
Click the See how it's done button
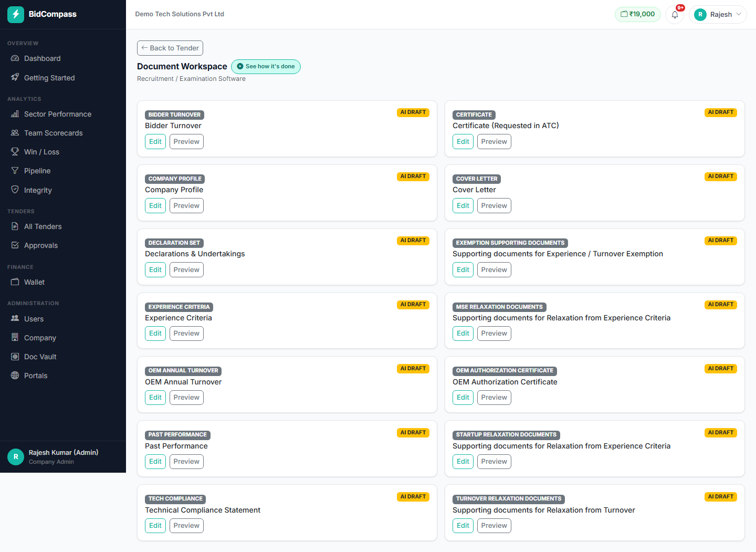pos(266,67)
